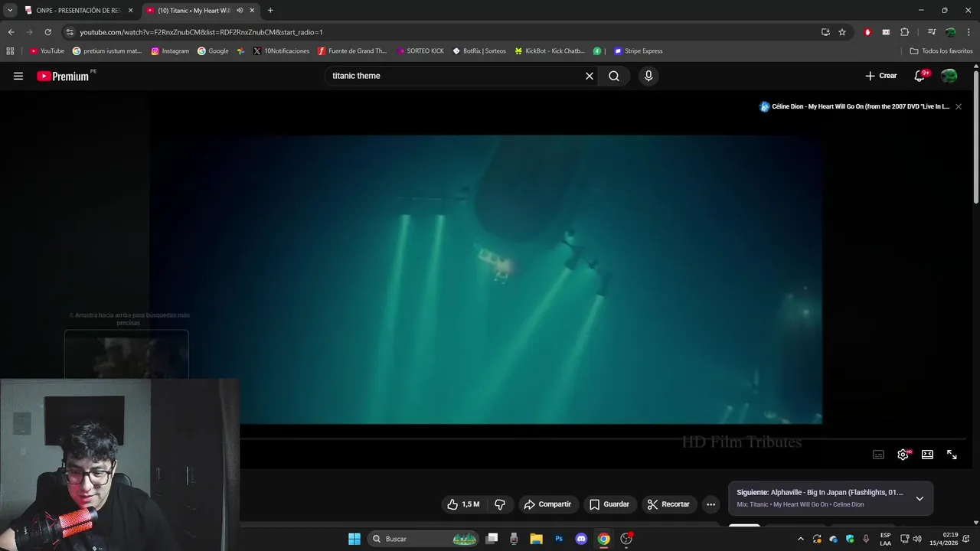The image size is (980, 551).
Task: Open the tab search dropdown arrow
Action: pos(10,11)
